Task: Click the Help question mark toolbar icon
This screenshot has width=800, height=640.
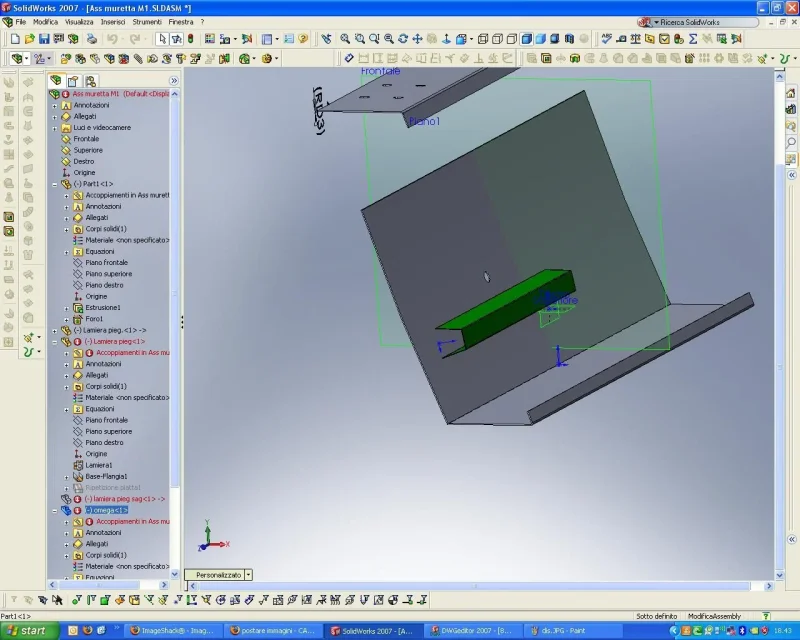Action: [x=303, y=39]
